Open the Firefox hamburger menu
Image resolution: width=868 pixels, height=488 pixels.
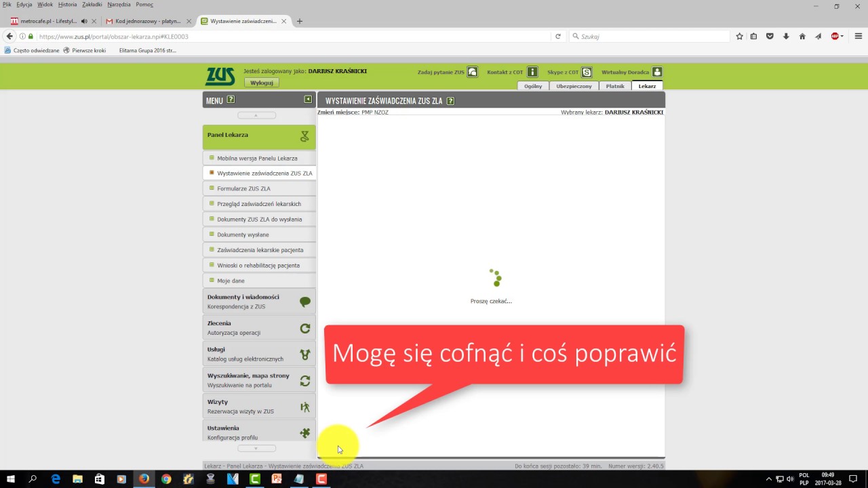pos(858,37)
